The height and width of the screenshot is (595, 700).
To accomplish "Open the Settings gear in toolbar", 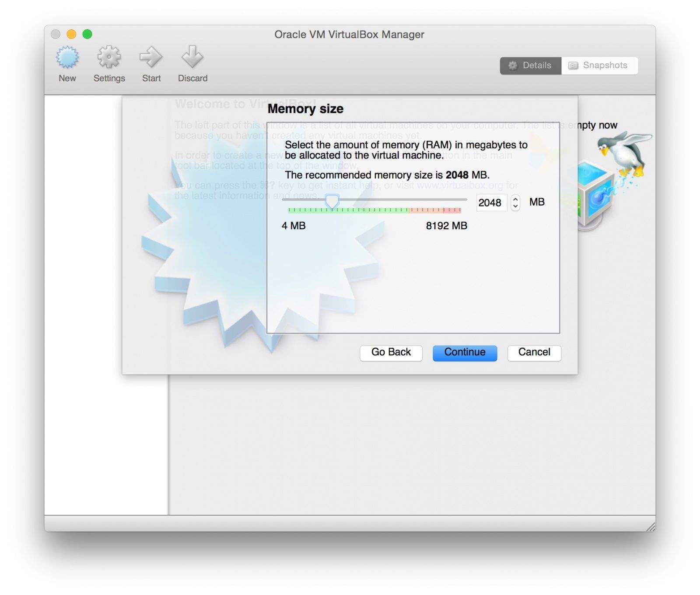I will (109, 58).
